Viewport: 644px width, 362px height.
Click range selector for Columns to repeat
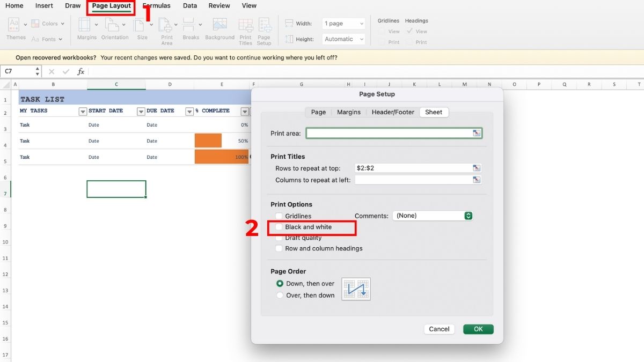tap(477, 180)
